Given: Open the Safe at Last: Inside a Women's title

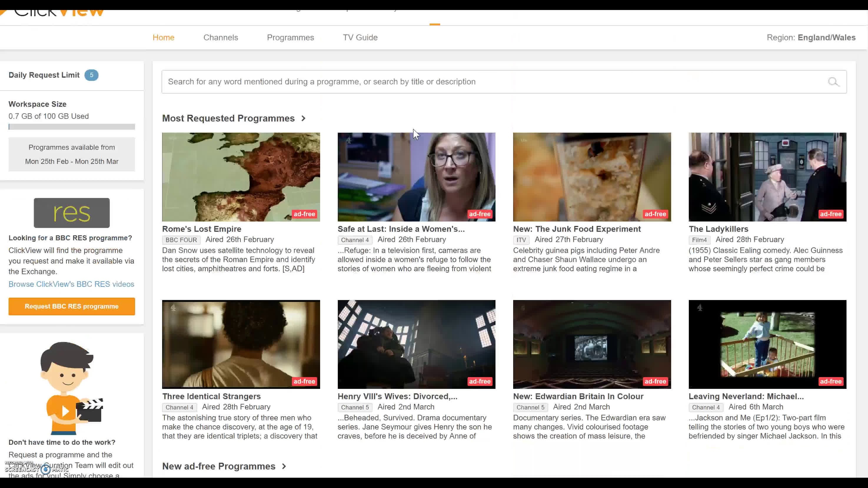Looking at the screenshot, I should coord(401,229).
